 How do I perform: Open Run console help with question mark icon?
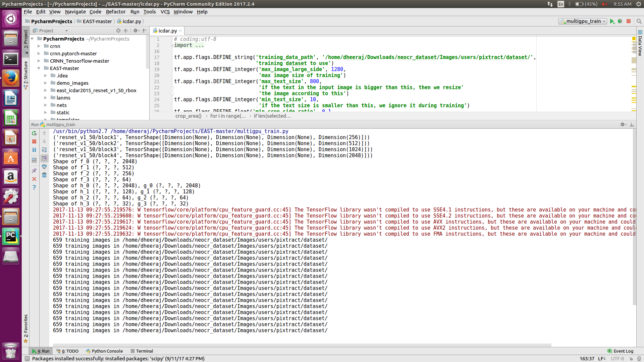(34, 187)
